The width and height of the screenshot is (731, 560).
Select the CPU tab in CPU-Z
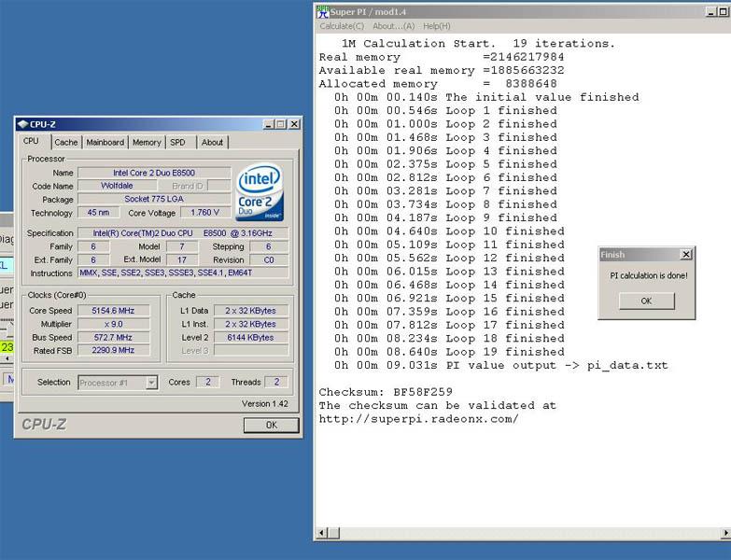(31, 141)
